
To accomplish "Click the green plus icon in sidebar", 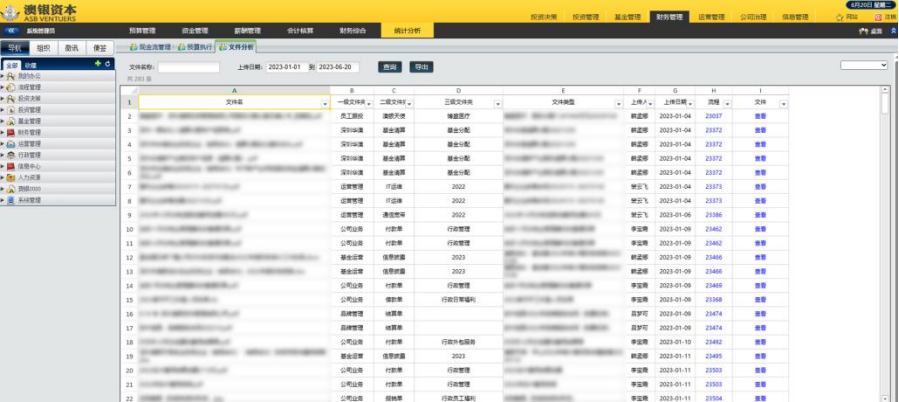I will [x=97, y=64].
